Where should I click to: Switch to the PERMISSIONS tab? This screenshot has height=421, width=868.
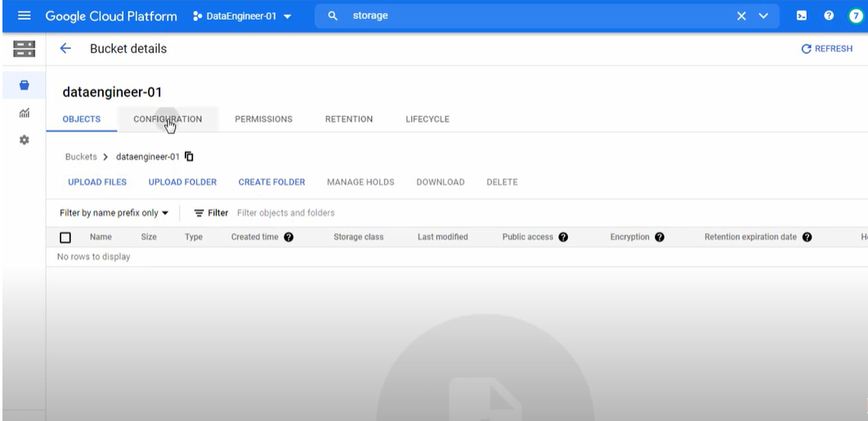[263, 119]
